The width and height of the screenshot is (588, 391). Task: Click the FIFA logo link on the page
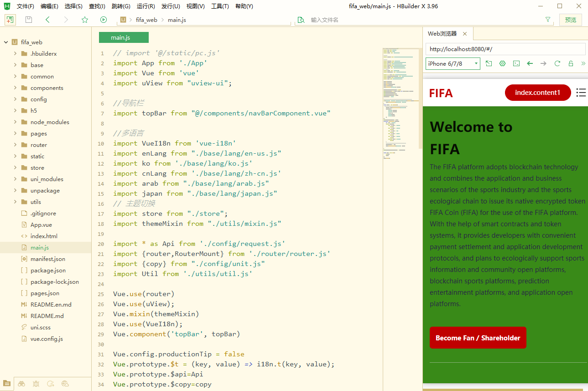441,93
